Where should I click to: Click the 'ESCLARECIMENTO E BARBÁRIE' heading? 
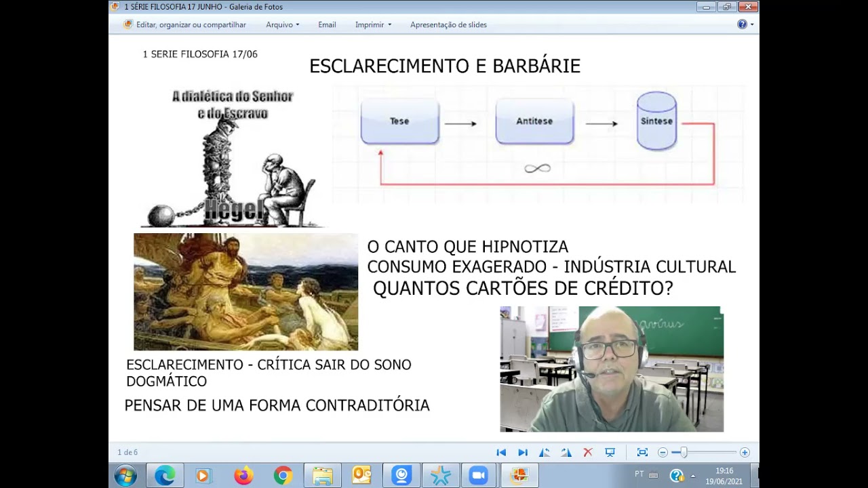click(445, 66)
